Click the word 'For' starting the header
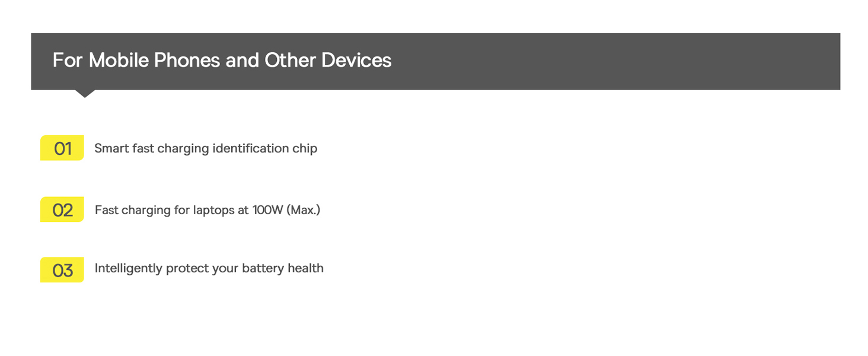This screenshot has height=356, width=868. 68,61
